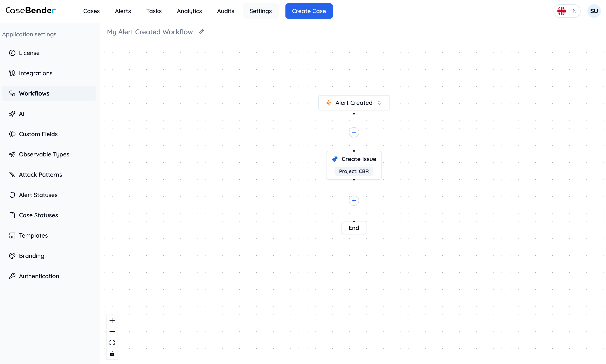606x364 pixels.
Task: Switch to the Analytics tab
Action: coord(189,11)
